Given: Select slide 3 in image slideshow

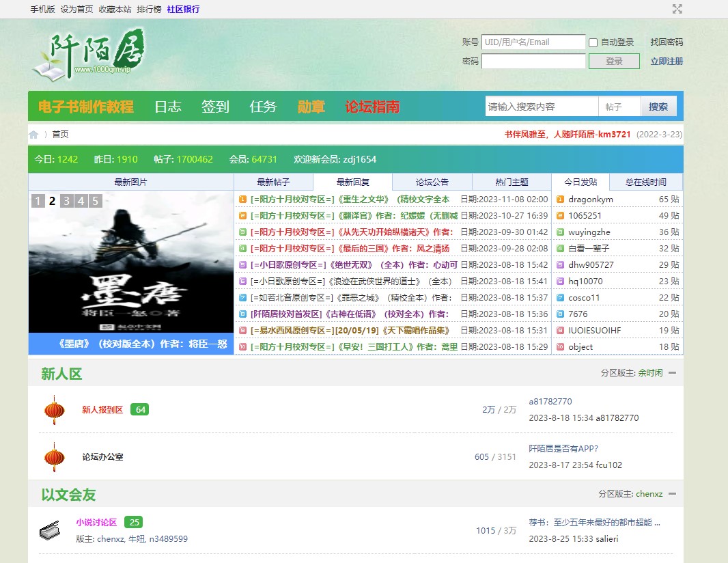Looking at the screenshot, I should 66,201.
